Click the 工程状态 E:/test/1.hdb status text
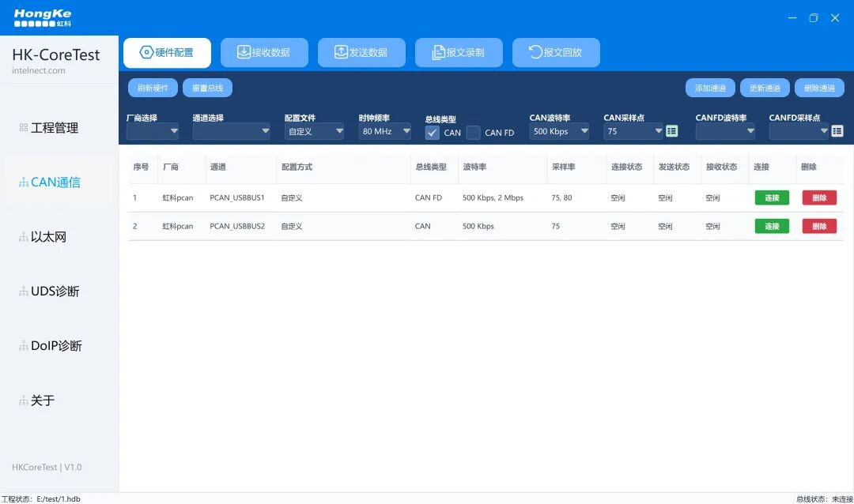Image resolution: width=854 pixels, height=504 pixels. 41,499
